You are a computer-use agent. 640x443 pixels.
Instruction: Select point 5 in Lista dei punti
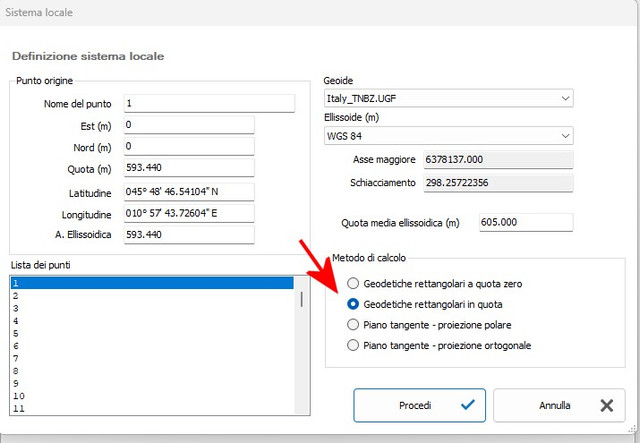[x=152, y=334]
